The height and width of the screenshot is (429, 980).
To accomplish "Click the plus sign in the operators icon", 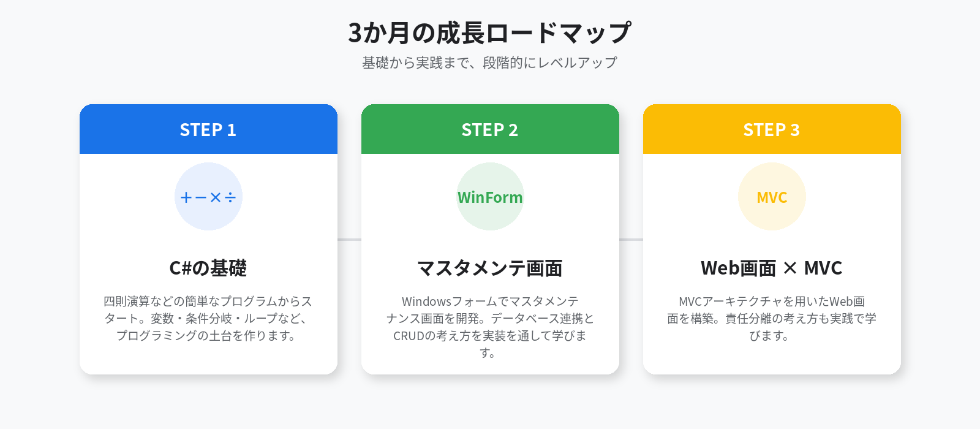I will click(x=186, y=197).
